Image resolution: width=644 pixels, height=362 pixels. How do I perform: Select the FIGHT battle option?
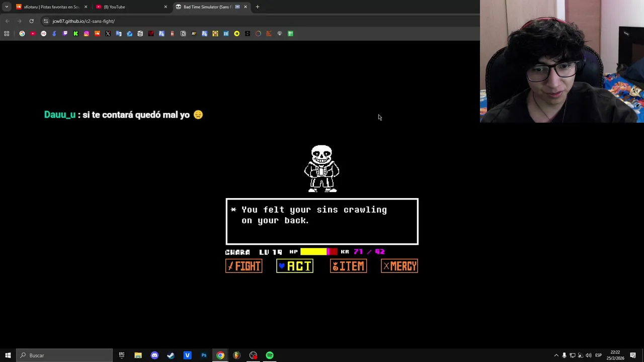[244, 266]
